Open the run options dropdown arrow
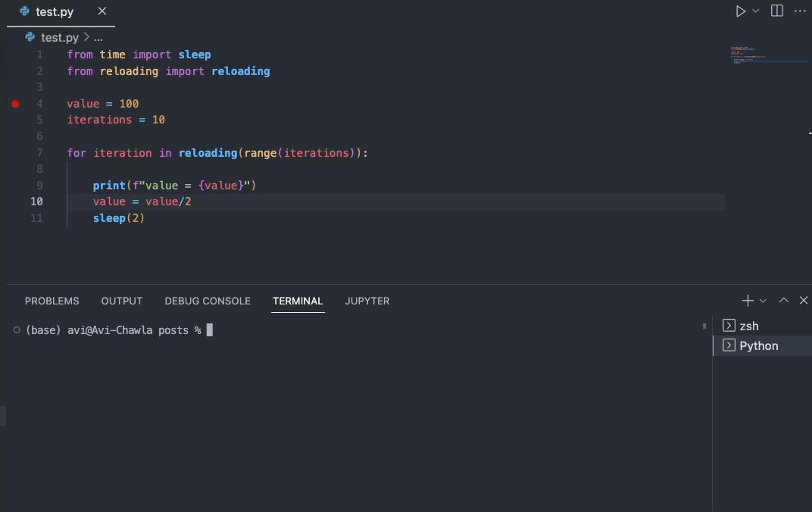 click(x=756, y=11)
